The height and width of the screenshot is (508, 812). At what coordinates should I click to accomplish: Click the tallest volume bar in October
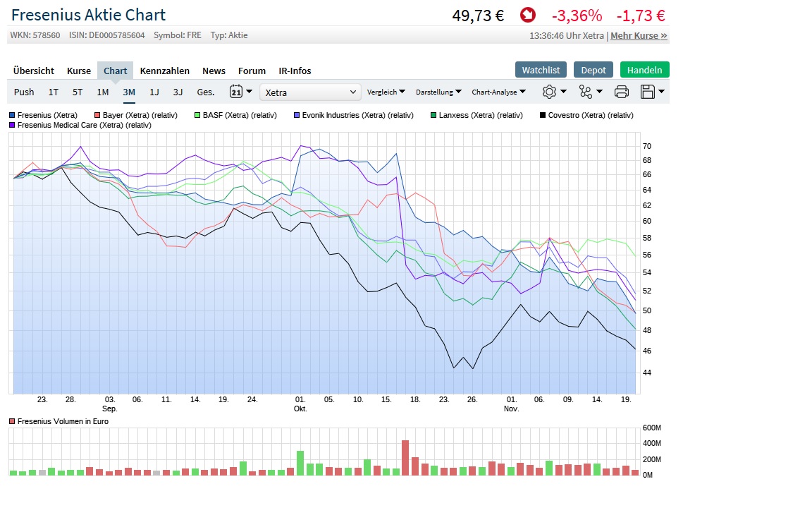(405, 457)
